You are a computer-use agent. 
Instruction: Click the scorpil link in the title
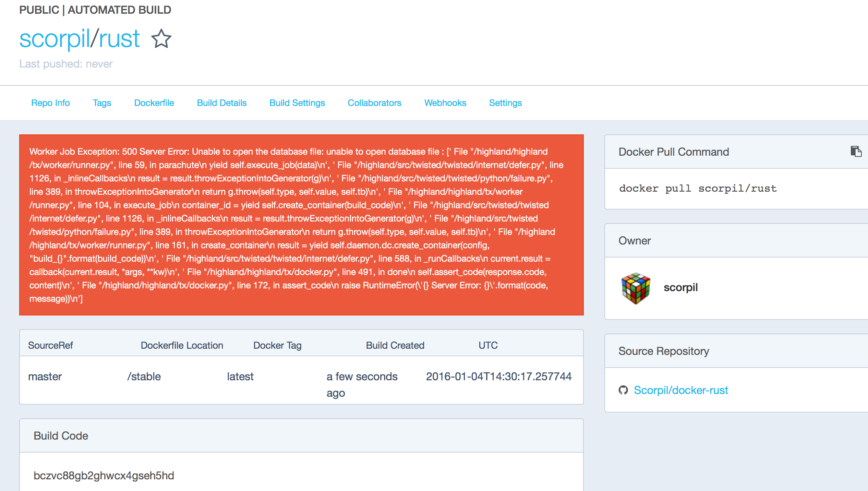[54, 39]
